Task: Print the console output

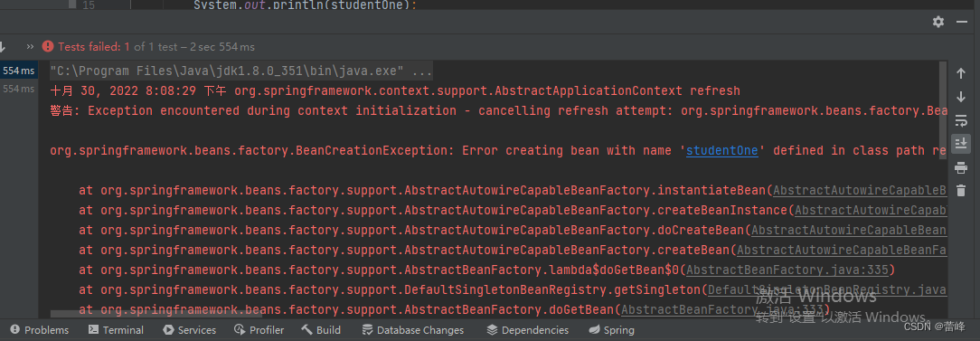Action: 961,167
